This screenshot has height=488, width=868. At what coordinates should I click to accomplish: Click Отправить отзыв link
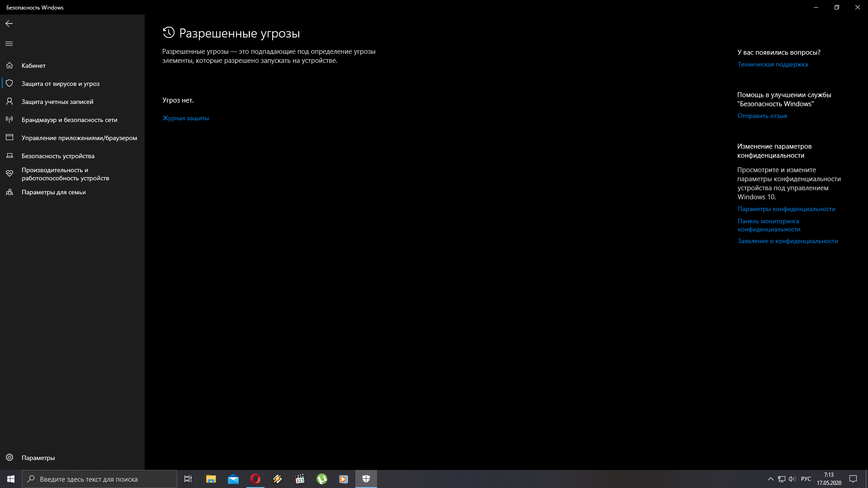pyautogui.click(x=762, y=116)
